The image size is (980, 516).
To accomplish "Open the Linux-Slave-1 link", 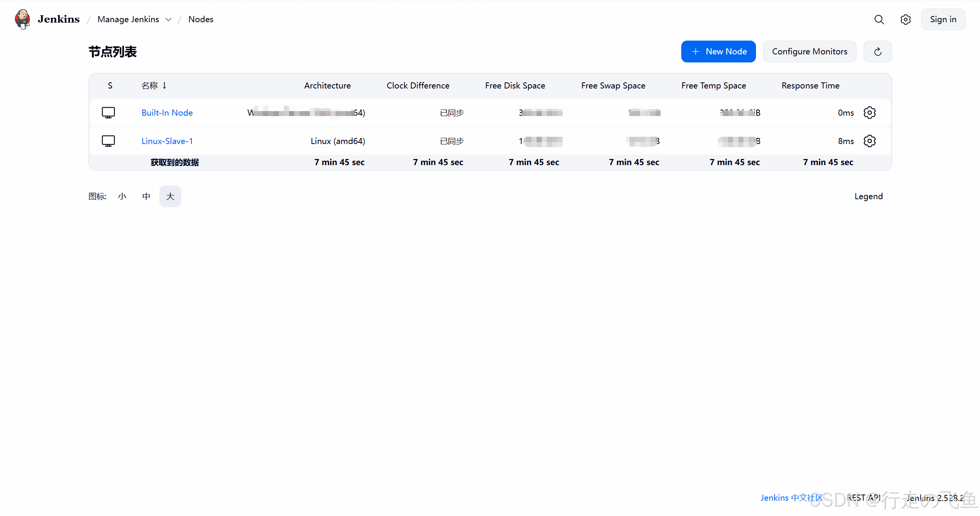I will (x=167, y=141).
